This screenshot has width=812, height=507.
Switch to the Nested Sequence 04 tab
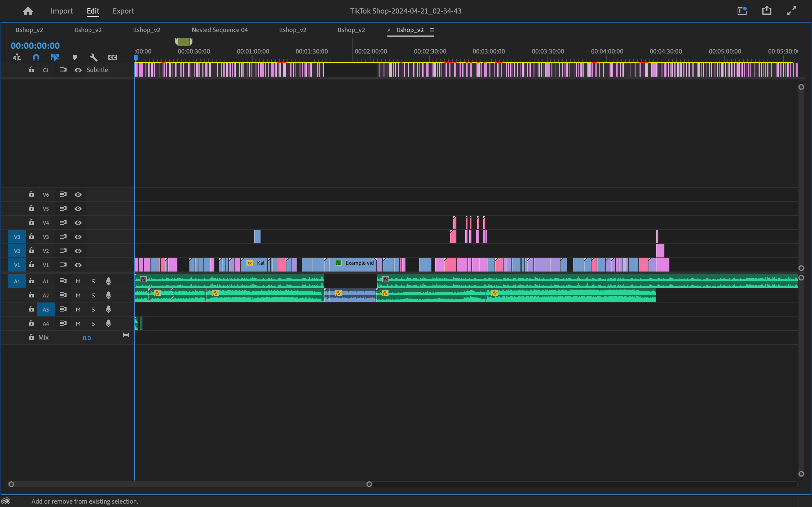[219, 30]
